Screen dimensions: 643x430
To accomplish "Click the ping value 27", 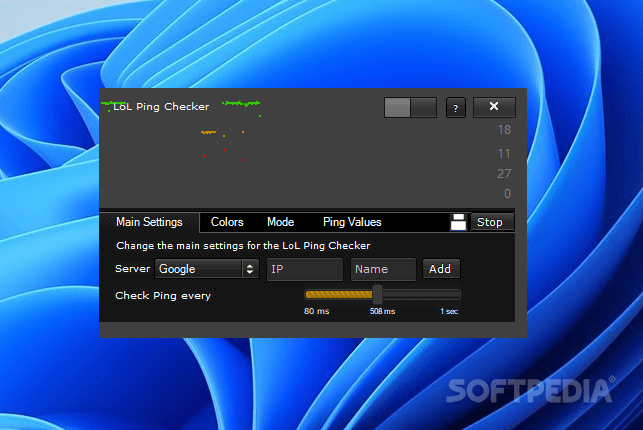I will (x=504, y=174).
